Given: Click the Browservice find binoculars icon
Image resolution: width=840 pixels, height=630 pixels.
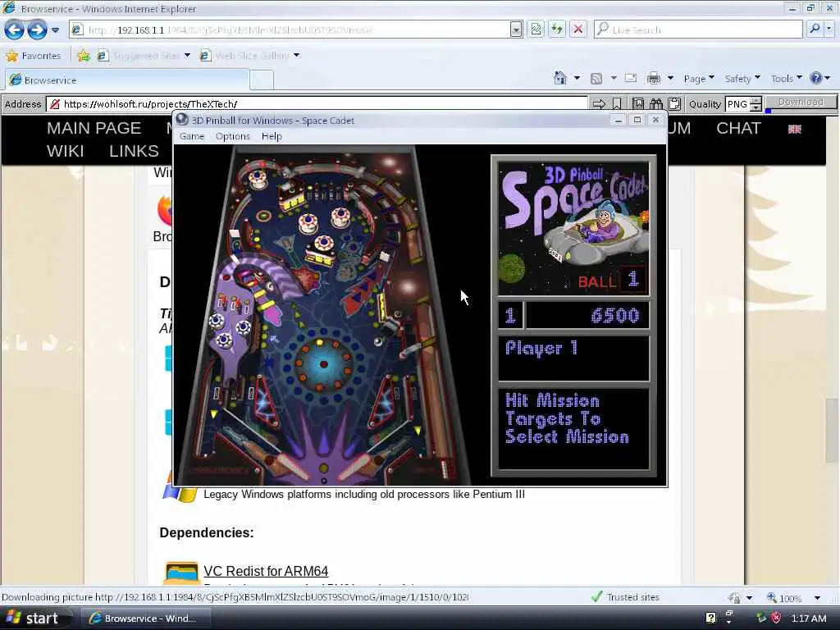Looking at the screenshot, I should (656, 104).
